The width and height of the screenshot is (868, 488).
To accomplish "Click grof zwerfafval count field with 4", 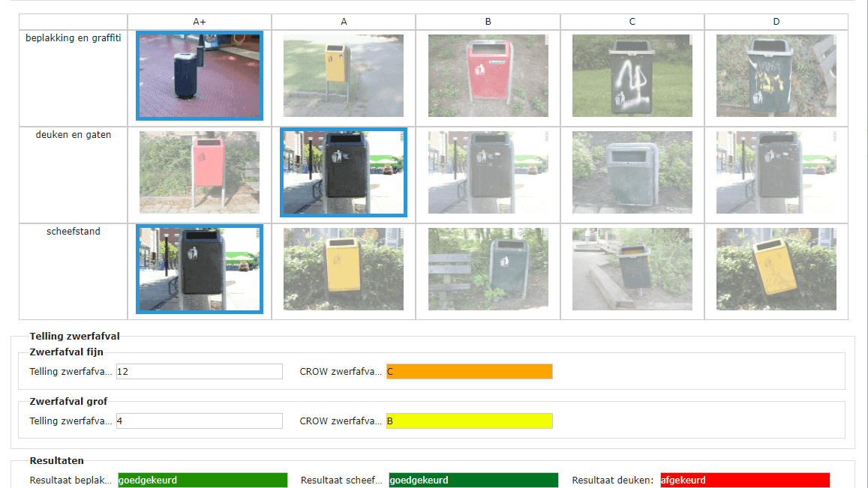I will (200, 421).
